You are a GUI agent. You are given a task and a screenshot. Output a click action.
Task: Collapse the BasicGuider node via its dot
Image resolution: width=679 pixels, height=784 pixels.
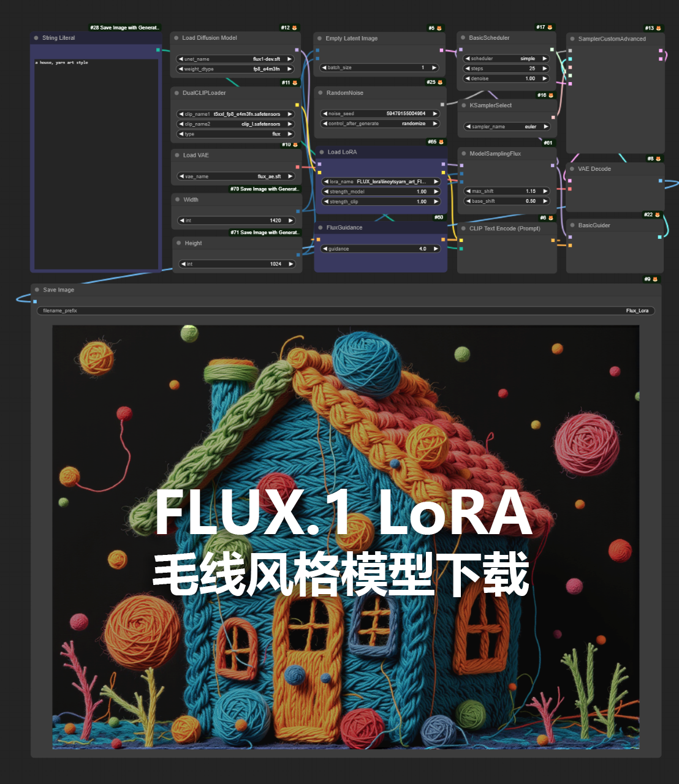[572, 225]
